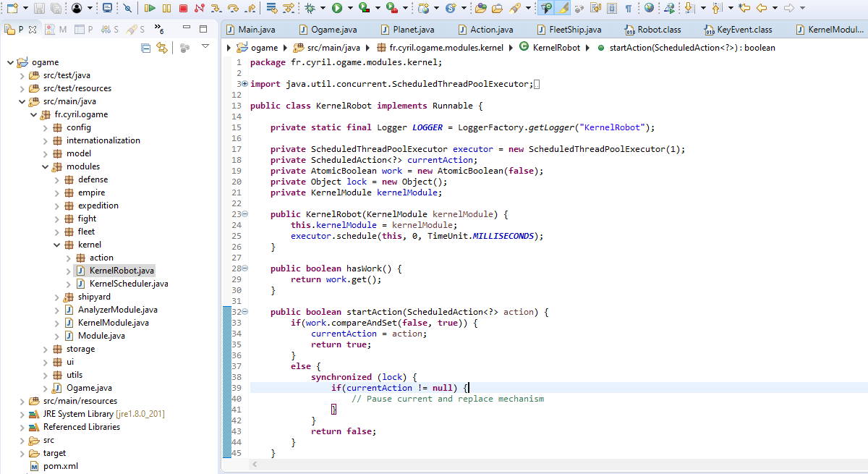Click the red Terminate icon
This screenshot has width=868, height=474.
coord(183,8)
